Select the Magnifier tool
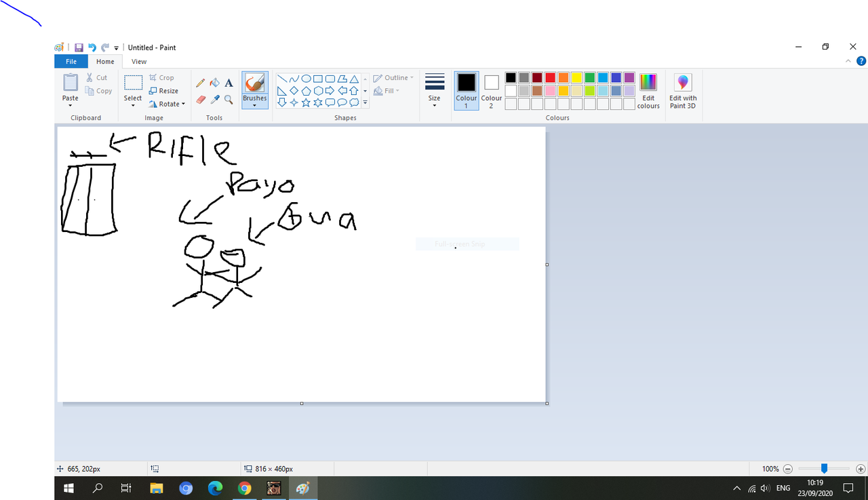Screen dimensions: 868x500 (229, 99)
